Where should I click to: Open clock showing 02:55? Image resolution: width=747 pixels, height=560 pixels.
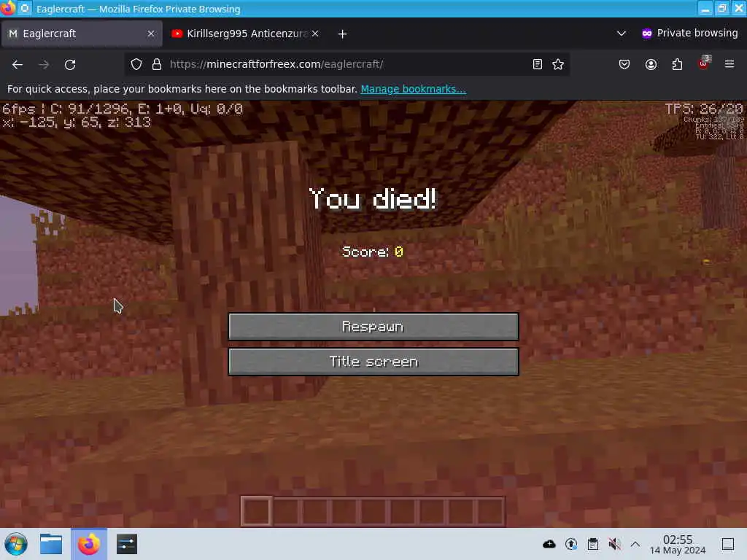pyautogui.click(x=678, y=544)
